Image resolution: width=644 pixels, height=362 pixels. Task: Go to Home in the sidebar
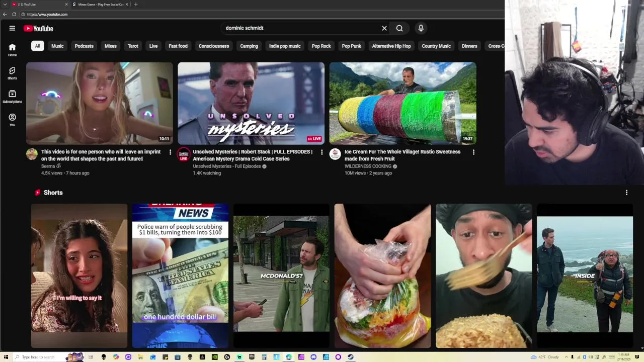(x=12, y=50)
